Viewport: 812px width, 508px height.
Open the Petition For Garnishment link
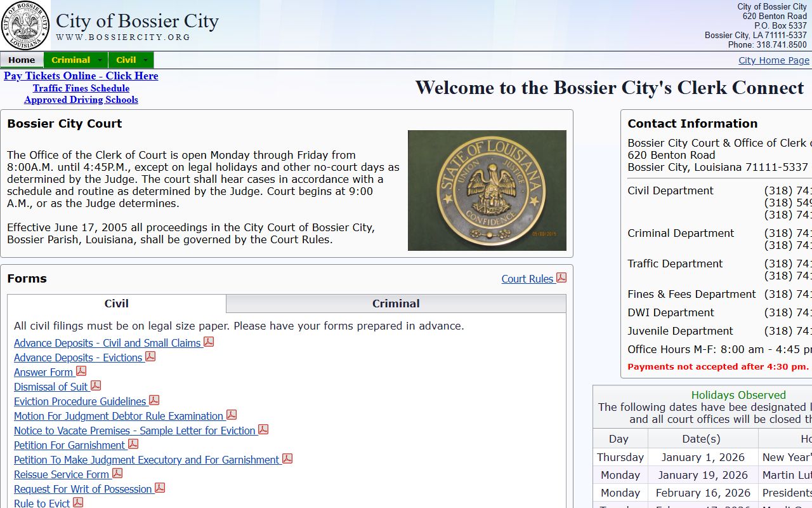(x=70, y=445)
